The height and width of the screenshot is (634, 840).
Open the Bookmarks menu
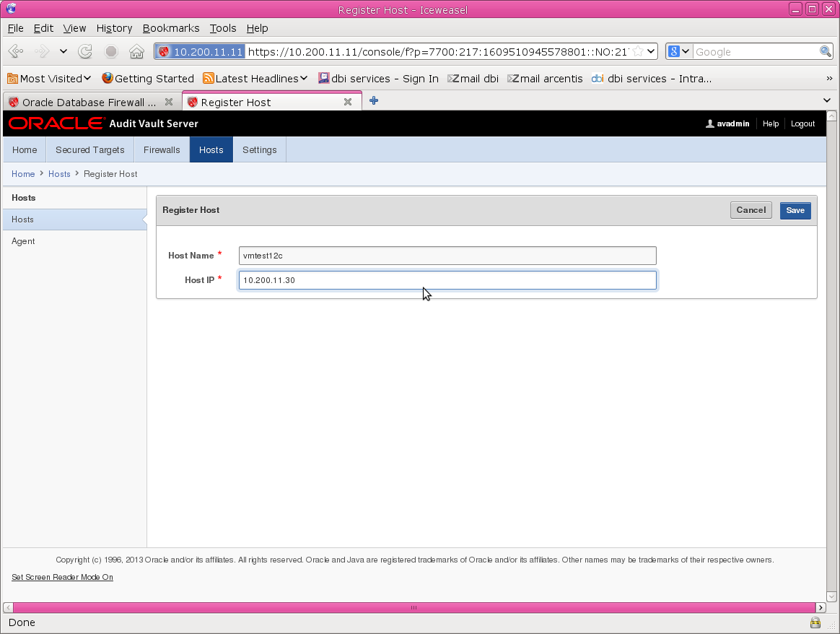[171, 28]
